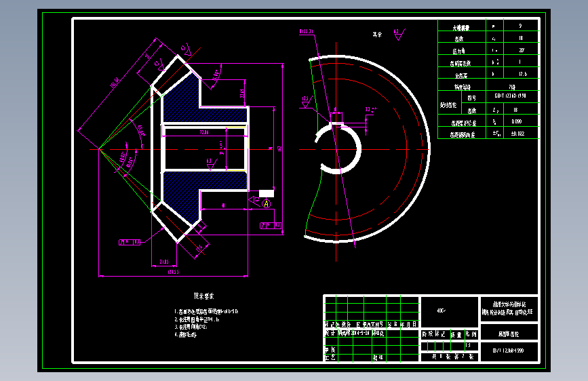Select the 162 vertical diameter dimension

[279, 149]
